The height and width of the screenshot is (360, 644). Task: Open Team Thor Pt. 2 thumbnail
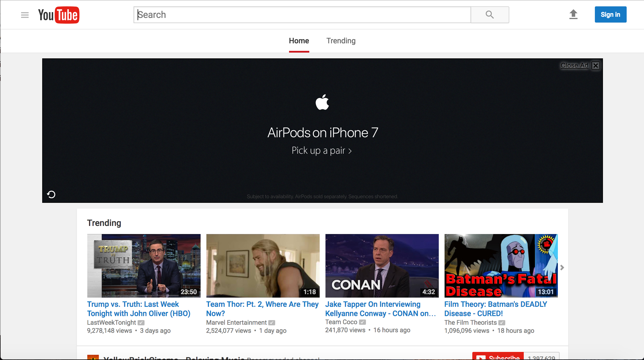click(x=263, y=266)
